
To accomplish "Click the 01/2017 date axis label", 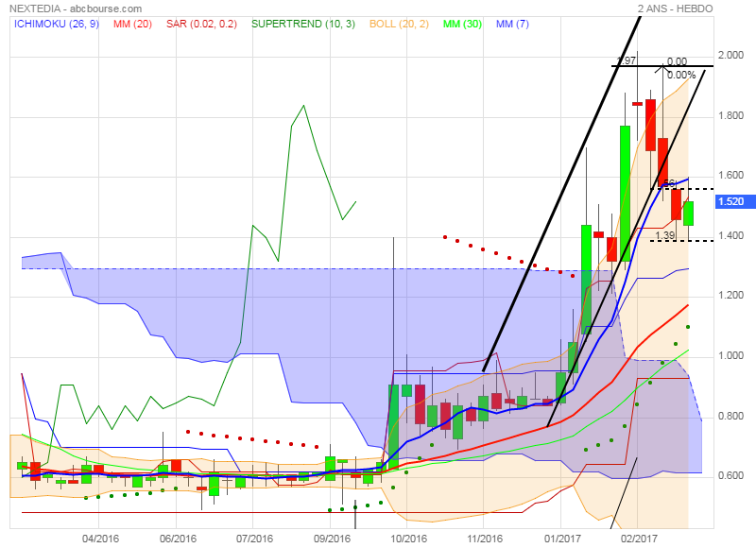I will (x=562, y=539).
